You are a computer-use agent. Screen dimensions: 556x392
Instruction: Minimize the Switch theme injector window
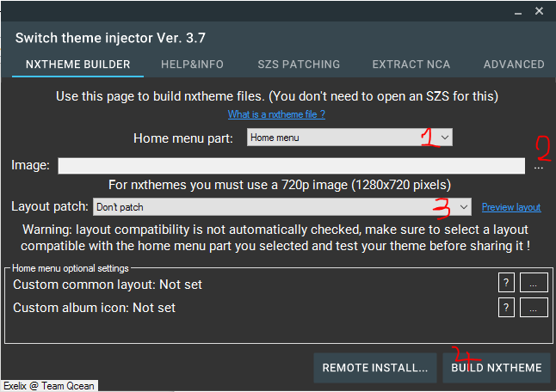(518, 12)
